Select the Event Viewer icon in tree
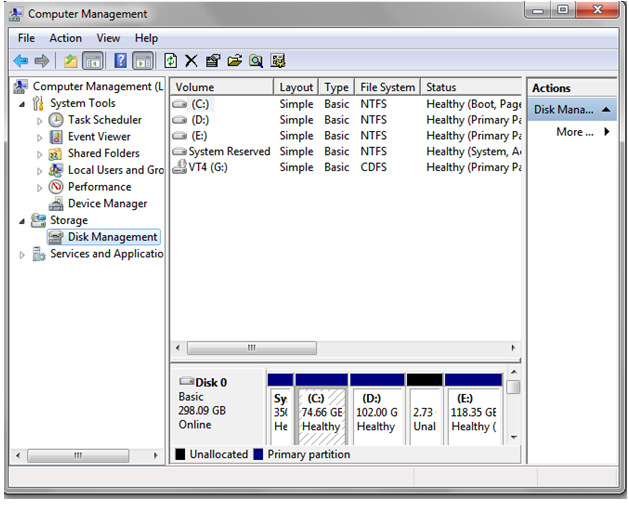629x505 pixels. coord(56,137)
